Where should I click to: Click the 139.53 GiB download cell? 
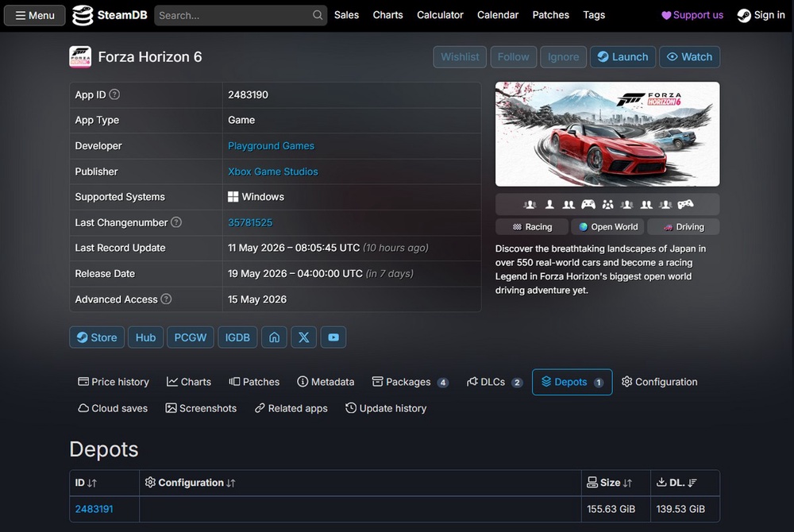(x=685, y=509)
